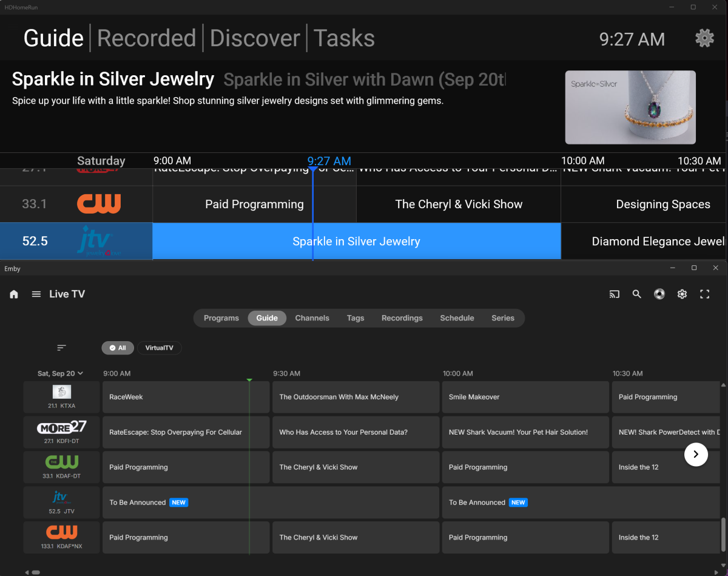Click JTV 52.5 channel logo in Emby

tap(61, 498)
